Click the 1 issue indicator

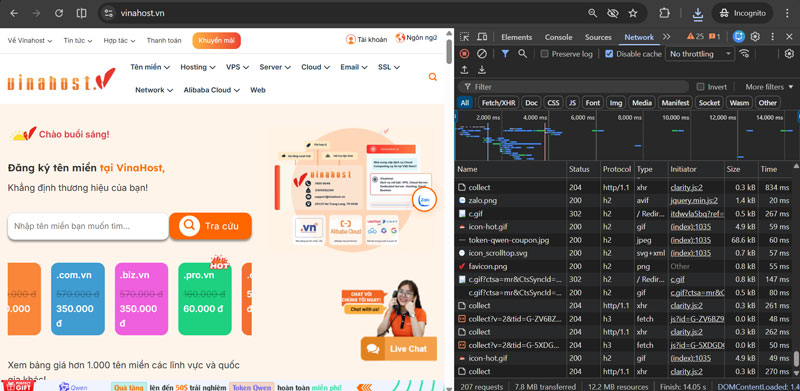click(714, 37)
